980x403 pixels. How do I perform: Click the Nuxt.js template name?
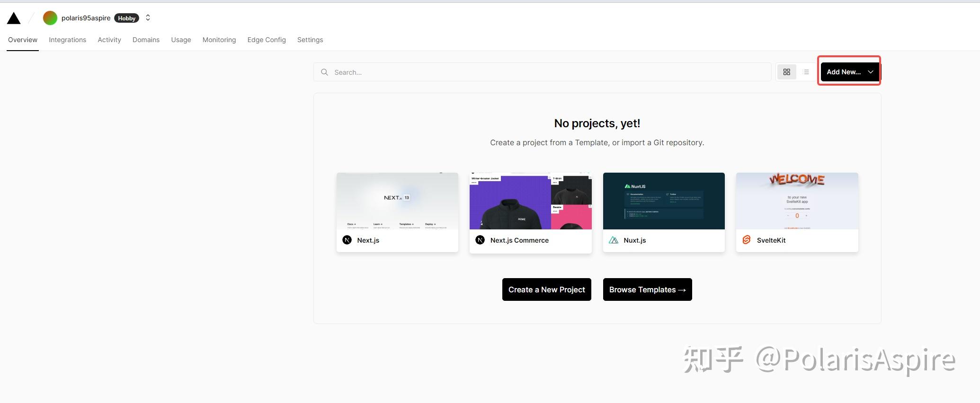point(635,240)
